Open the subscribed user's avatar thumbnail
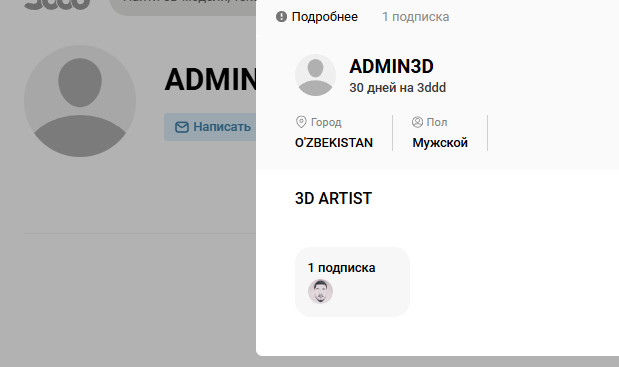The height and width of the screenshot is (367, 619). click(320, 292)
